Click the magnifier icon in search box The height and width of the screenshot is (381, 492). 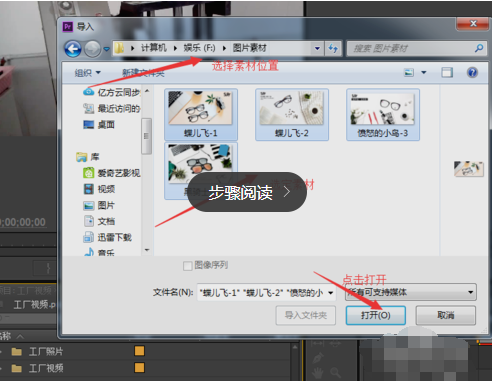[x=479, y=48]
